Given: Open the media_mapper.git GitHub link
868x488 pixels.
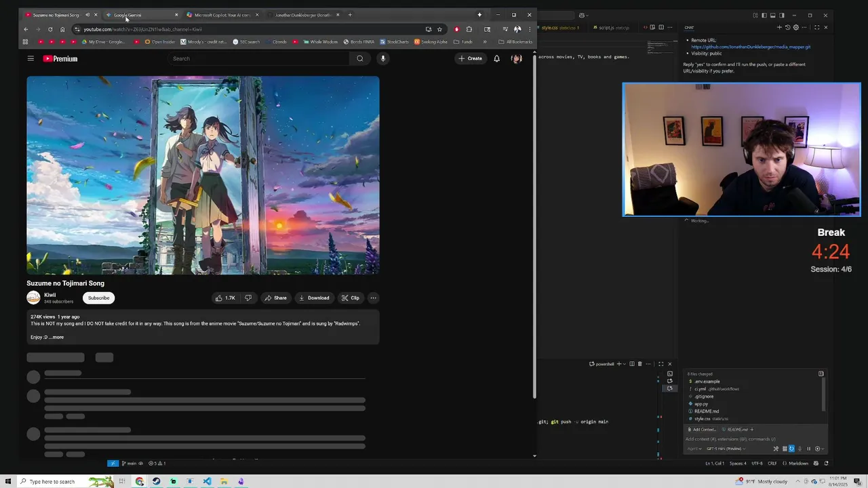Looking at the screenshot, I should tap(751, 47).
